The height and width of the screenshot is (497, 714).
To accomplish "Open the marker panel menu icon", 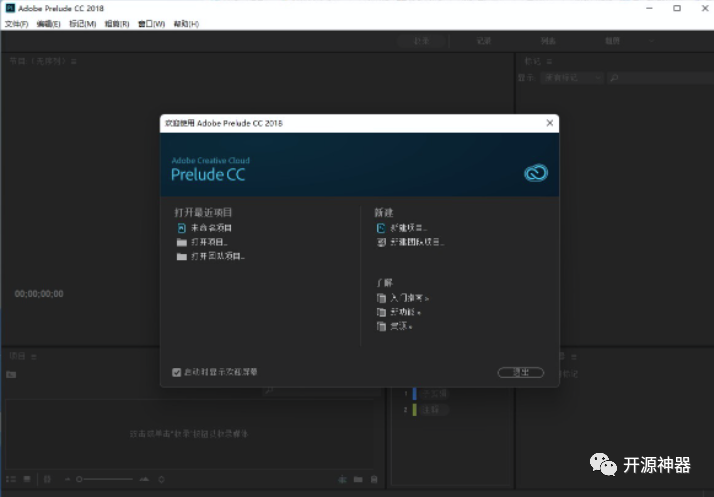I will [549, 61].
